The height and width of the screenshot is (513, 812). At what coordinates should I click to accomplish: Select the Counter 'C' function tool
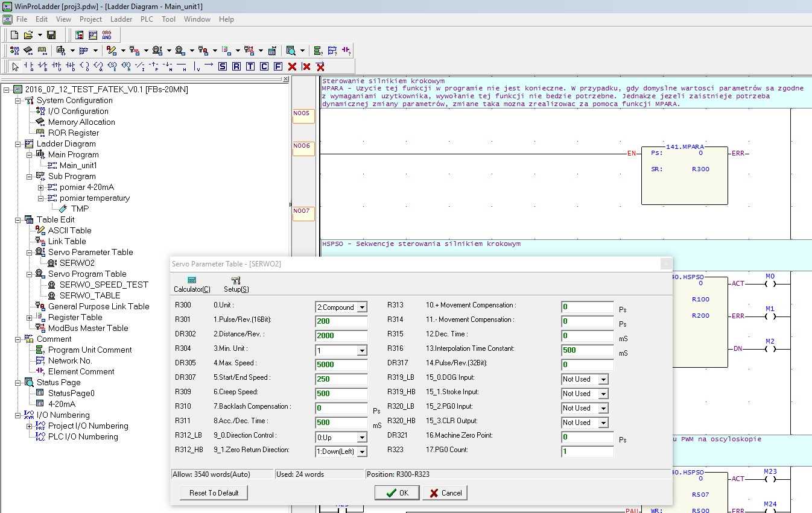point(264,66)
